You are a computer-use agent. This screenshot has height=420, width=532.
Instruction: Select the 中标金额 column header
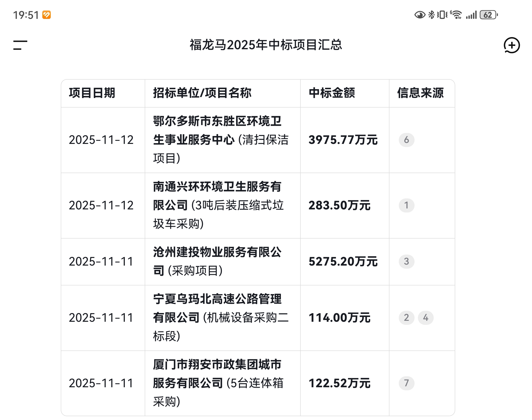pos(332,93)
